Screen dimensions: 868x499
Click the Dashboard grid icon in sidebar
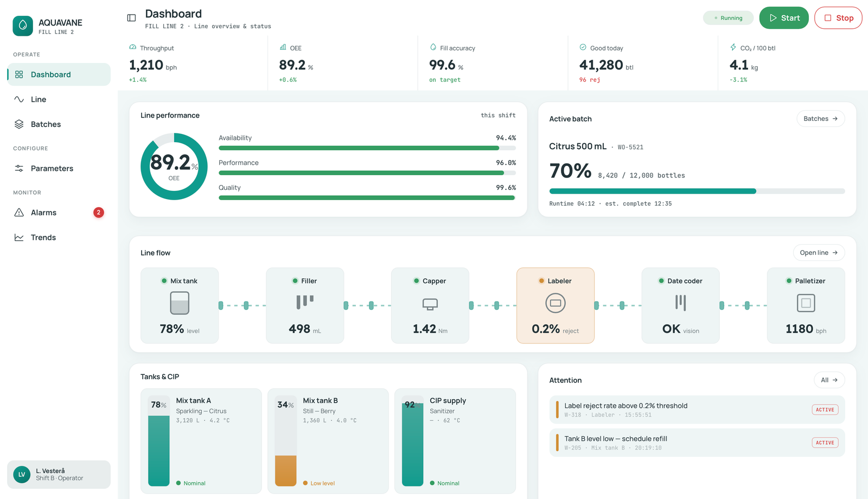point(19,74)
